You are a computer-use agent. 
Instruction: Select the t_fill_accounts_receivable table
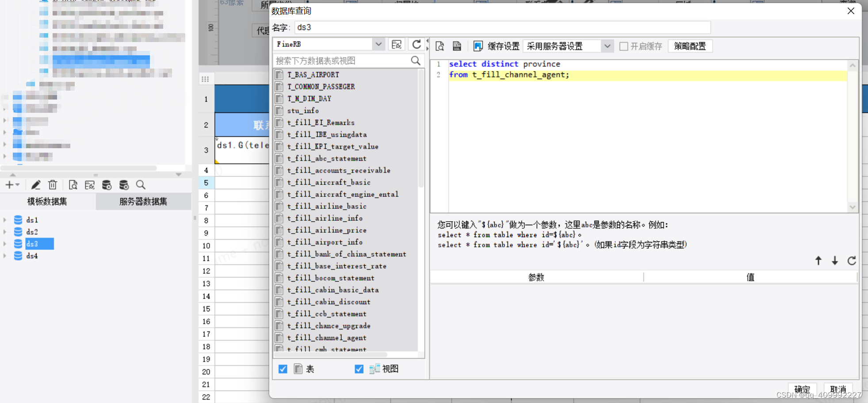pyautogui.click(x=339, y=170)
